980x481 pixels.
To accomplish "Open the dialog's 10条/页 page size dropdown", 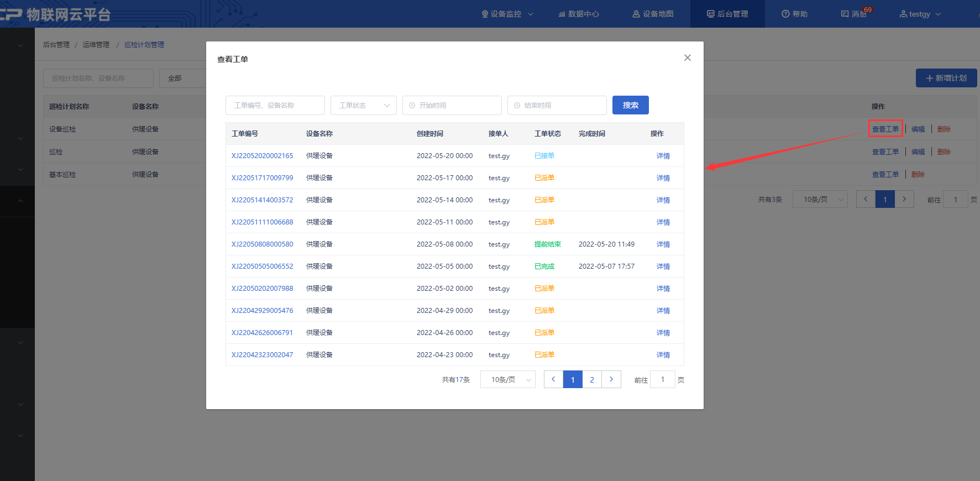I will [507, 379].
